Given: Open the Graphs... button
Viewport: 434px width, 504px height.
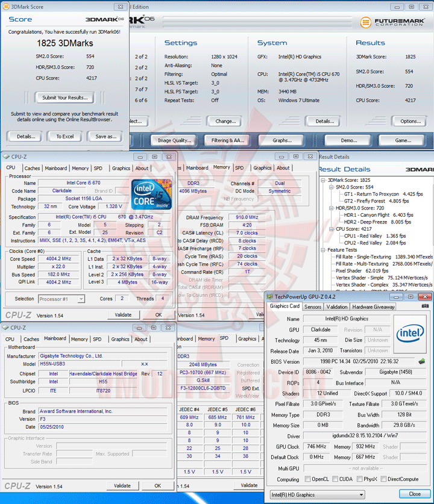Looking at the screenshot, I should [x=282, y=140].
